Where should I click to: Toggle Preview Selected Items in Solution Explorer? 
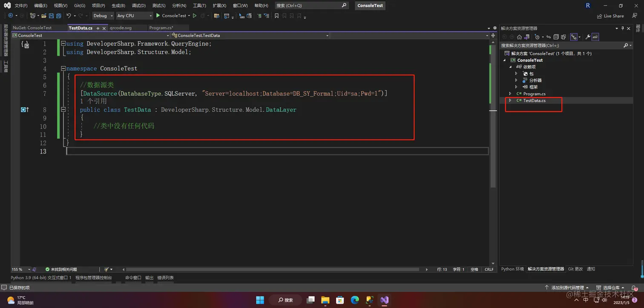coord(595,37)
